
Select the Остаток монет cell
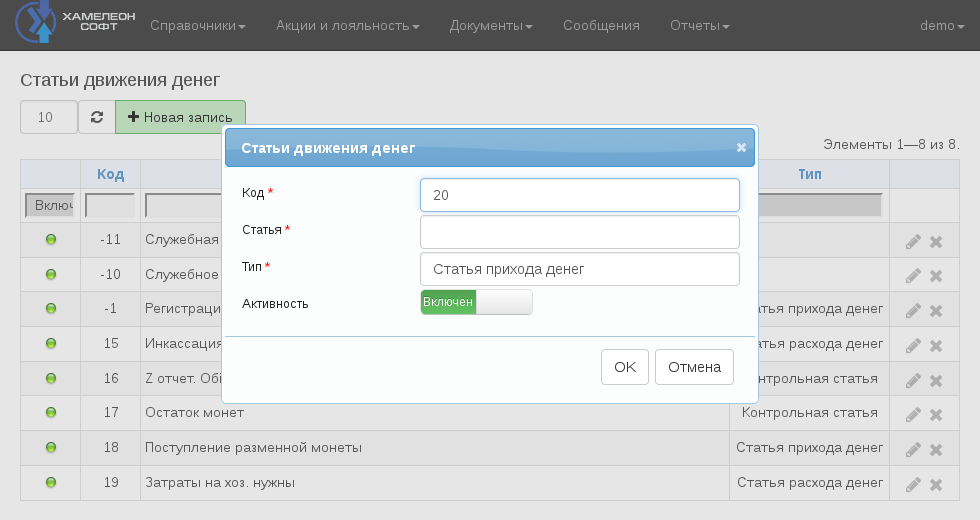(x=434, y=412)
